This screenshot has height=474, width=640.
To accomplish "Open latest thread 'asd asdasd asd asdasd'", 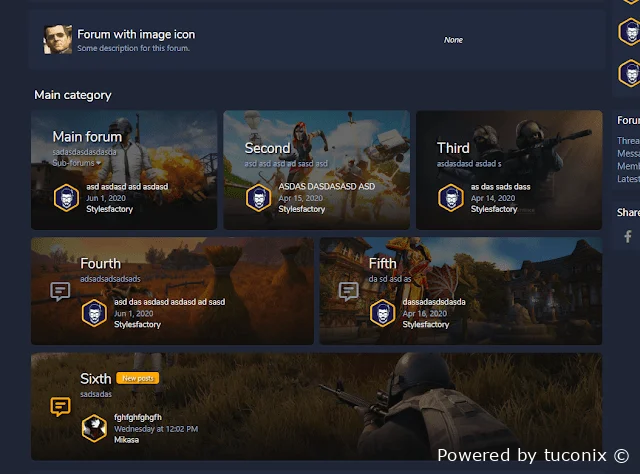I will 127,187.
